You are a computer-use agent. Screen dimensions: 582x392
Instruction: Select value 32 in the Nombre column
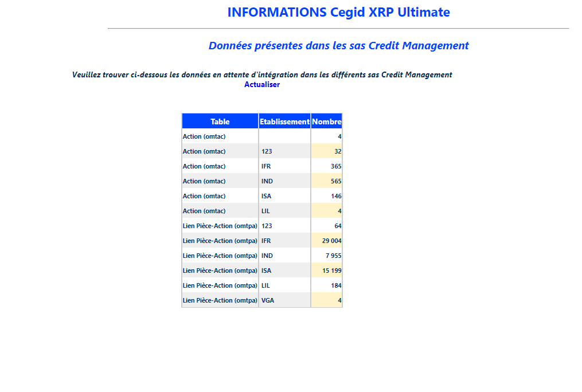pos(327,151)
